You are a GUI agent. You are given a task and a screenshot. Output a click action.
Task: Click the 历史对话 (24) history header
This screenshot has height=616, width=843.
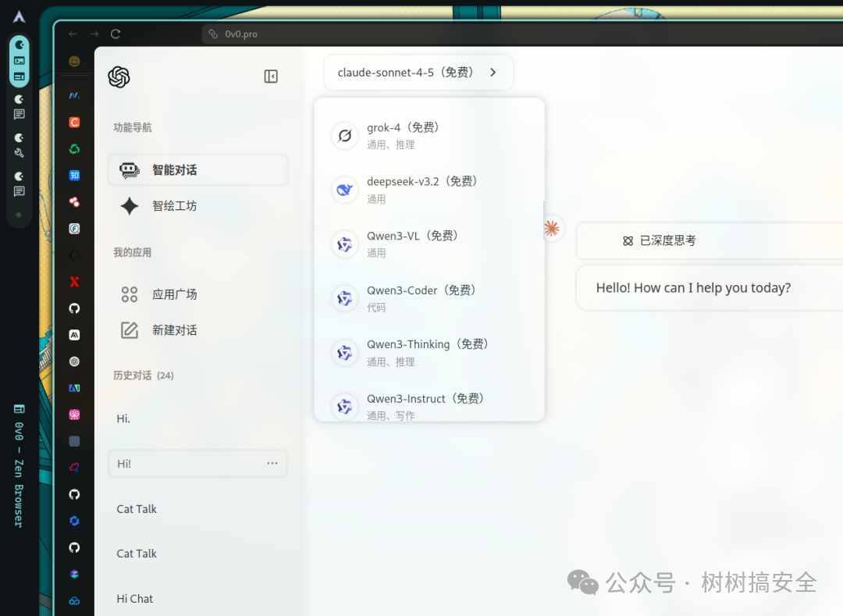pos(143,376)
